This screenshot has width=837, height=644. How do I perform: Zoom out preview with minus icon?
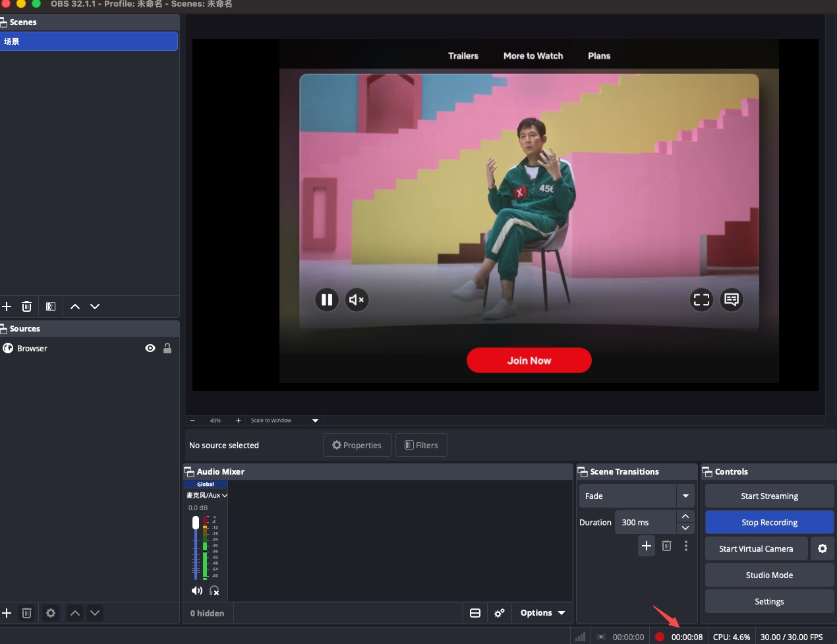tap(192, 421)
